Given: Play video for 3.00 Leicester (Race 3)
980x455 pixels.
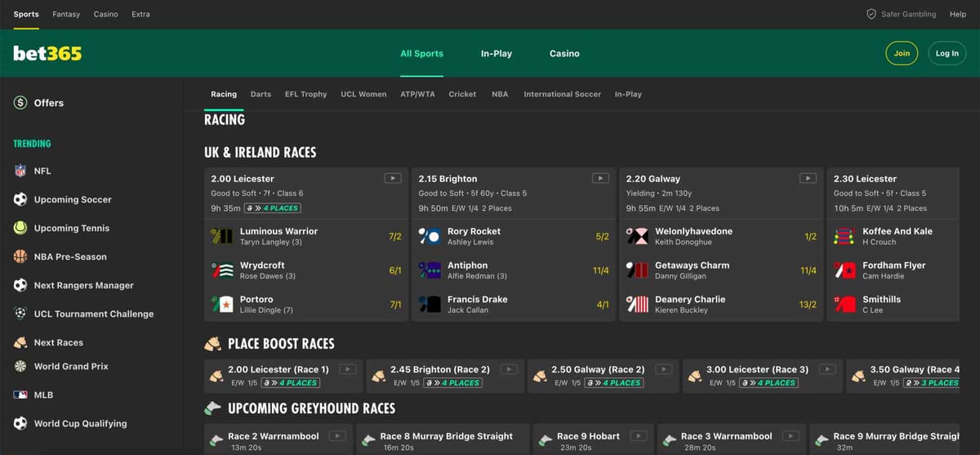Looking at the screenshot, I should point(826,369).
